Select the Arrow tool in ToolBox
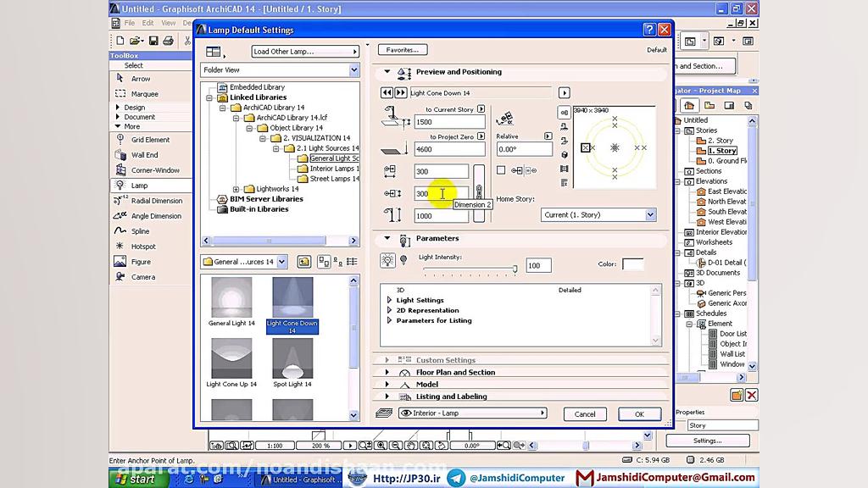868x488 pixels. point(140,79)
